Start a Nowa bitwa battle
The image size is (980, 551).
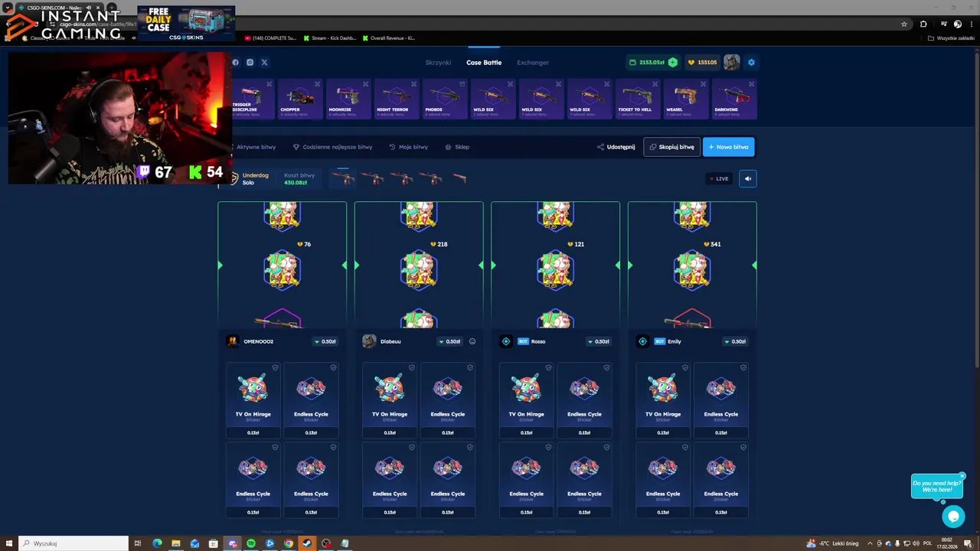point(728,147)
